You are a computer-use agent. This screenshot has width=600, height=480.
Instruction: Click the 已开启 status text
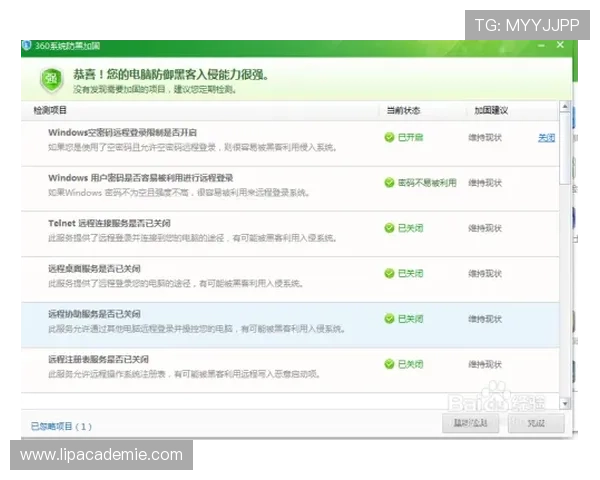411,137
